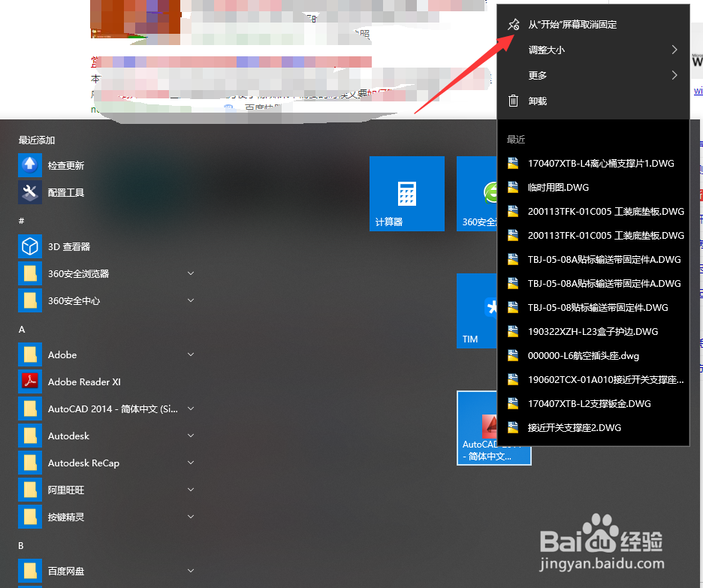This screenshot has width=703, height=588.
Task: Open recent file 临时用图.DWG name
Action: pyautogui.click(x=558, y=187)
